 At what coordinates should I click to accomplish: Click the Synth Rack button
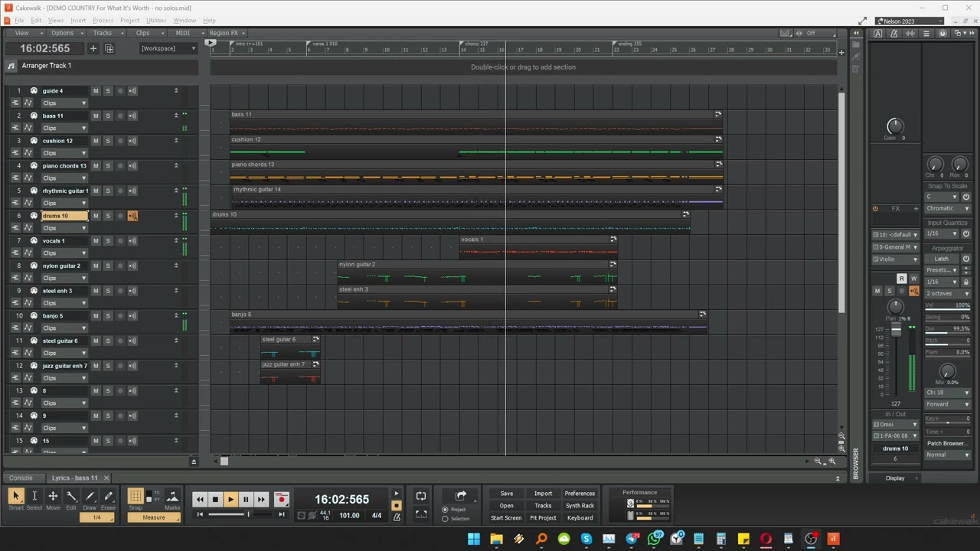pos(580,506)
